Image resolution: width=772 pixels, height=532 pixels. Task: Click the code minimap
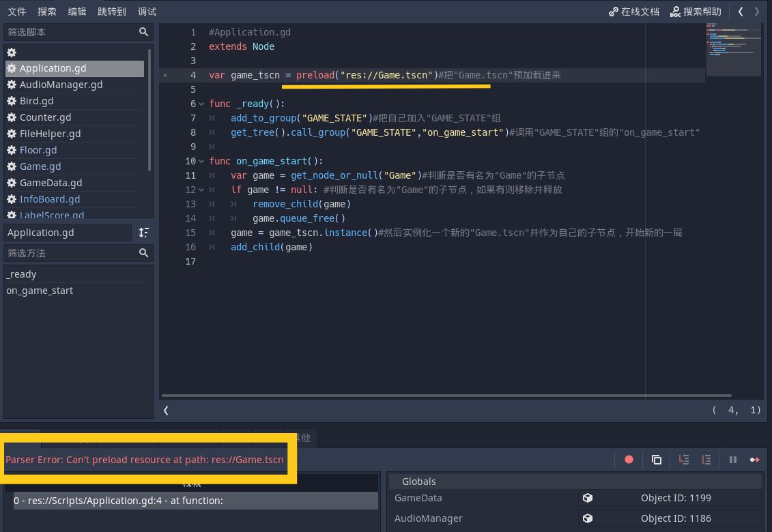pyautogui.click(x=734, y=50)
